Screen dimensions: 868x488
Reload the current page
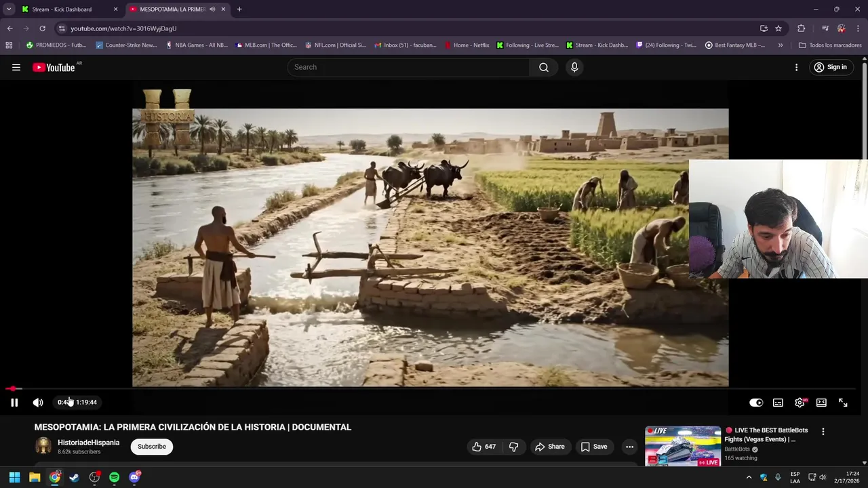pos(42,28)
